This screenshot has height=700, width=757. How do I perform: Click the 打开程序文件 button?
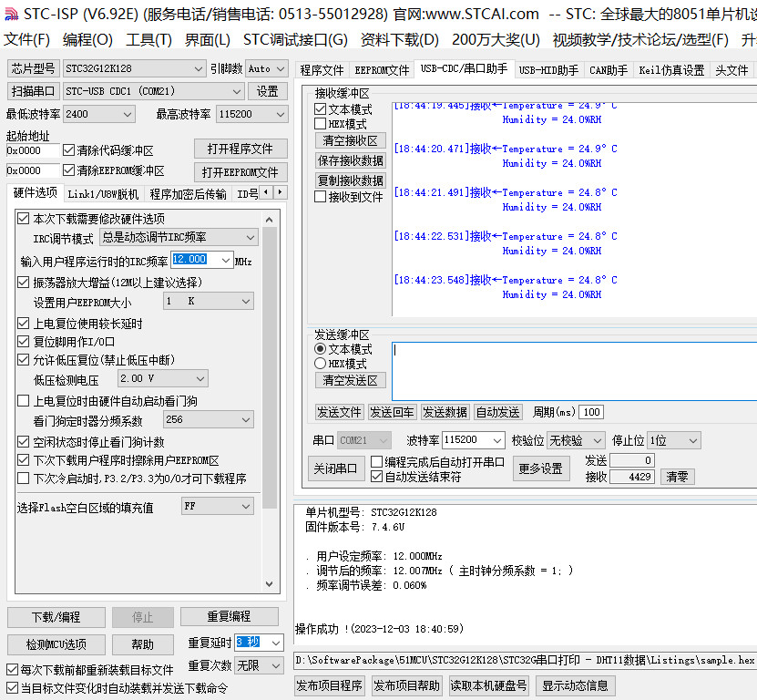pos(240,149)
